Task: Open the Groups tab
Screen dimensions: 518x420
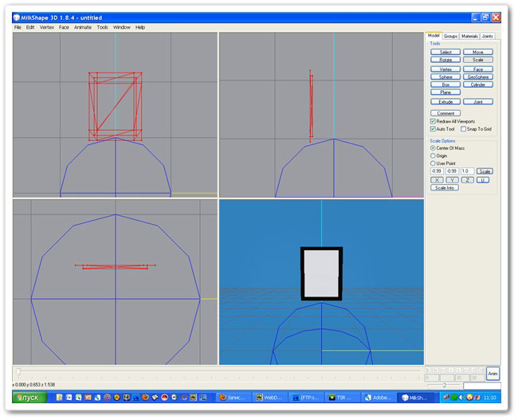Action: coord(450,36)
